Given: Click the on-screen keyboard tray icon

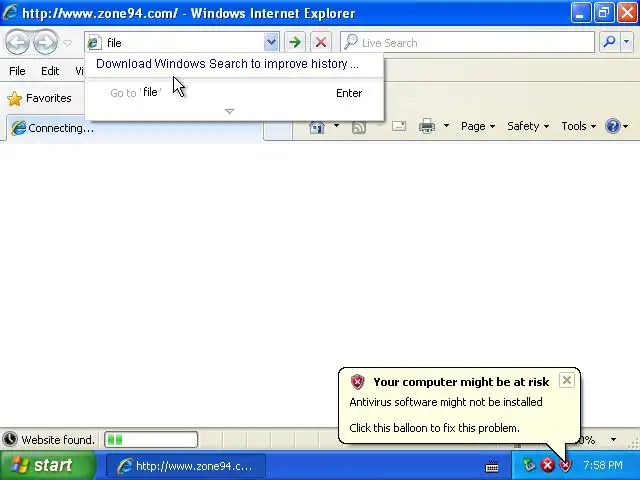Looking at the screenshot, I should point(492,466).
